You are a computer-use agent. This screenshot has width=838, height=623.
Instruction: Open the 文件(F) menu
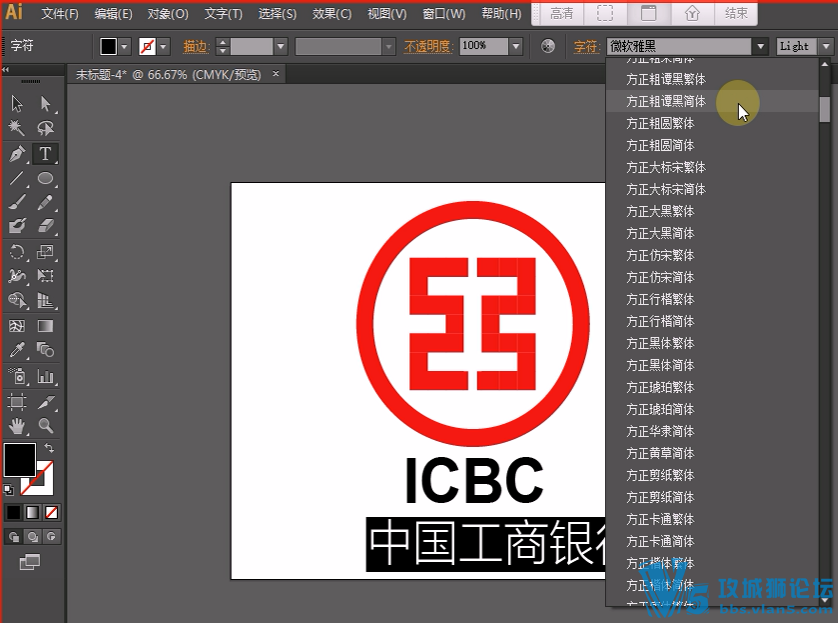tap(60, 14)
